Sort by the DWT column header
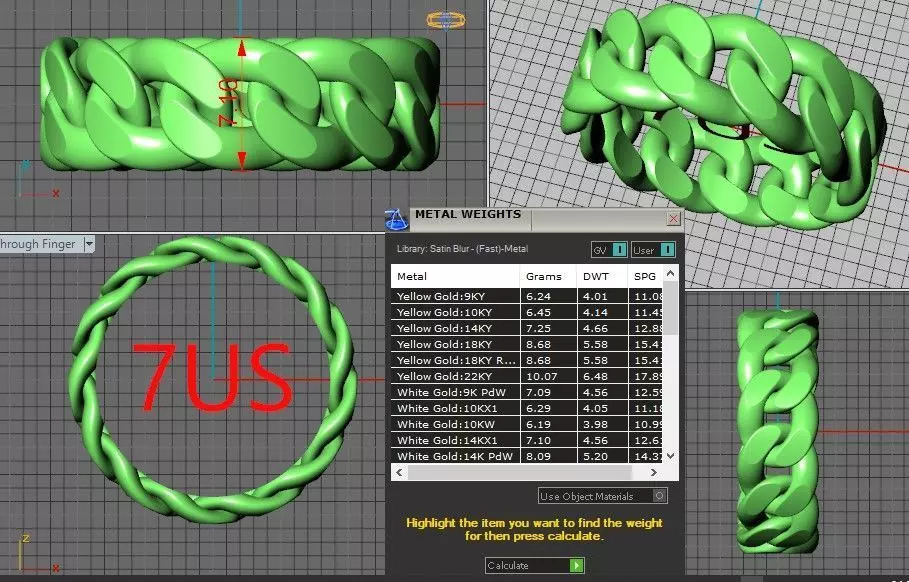 (602, 277)
